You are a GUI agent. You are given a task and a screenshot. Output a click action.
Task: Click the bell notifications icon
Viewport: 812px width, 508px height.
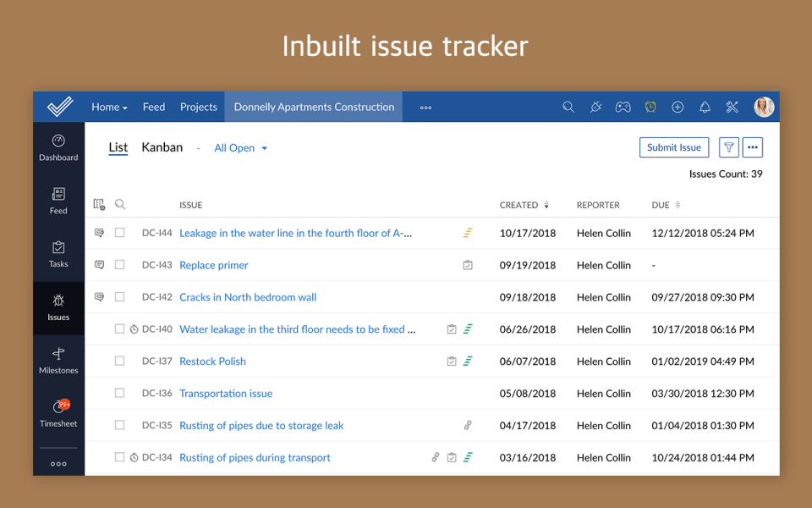[705, 107]
